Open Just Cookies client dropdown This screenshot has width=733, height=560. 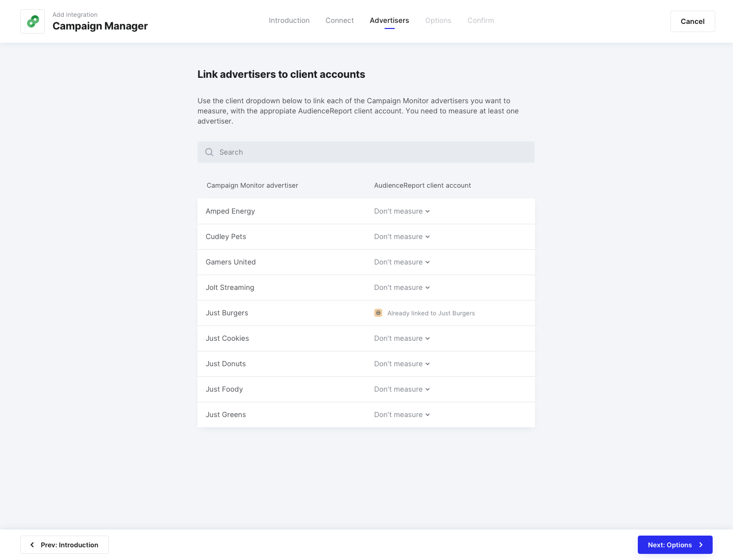[x=402, y=338]
